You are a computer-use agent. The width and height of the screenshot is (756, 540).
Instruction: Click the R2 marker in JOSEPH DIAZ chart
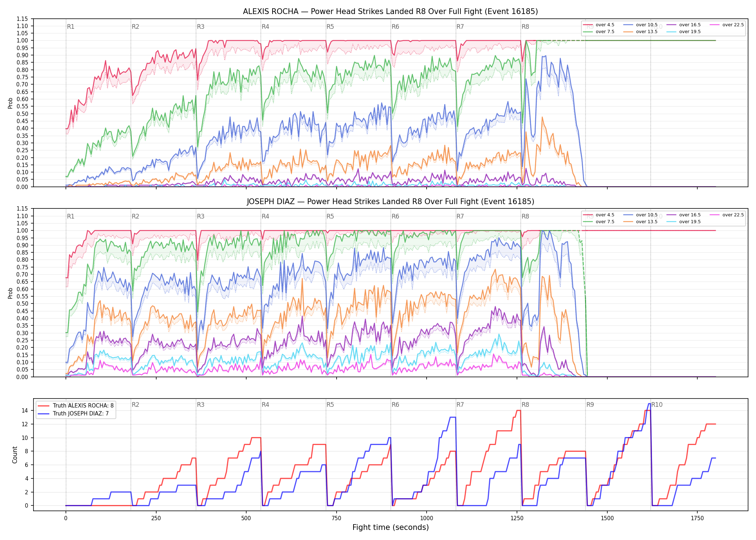(135, 216)
